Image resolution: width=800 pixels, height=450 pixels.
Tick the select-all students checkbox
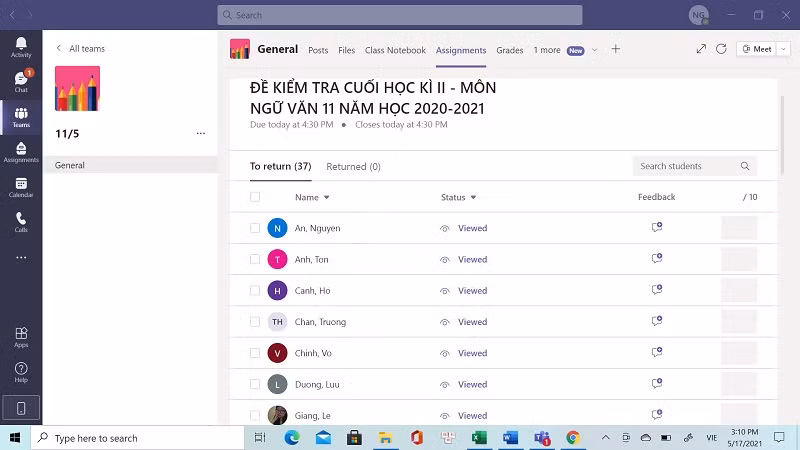tap(255, 197)
